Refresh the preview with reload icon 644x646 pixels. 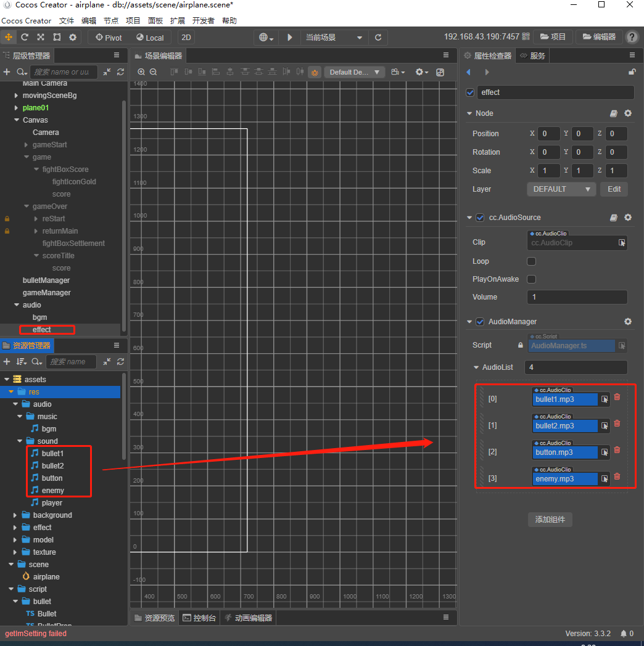coord(378,38)
